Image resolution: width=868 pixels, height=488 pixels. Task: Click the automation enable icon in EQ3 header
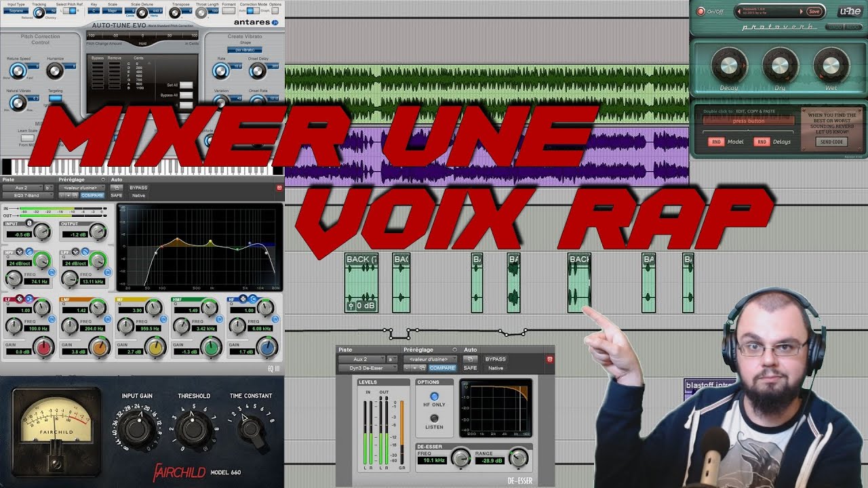click(x=117, y=188)
